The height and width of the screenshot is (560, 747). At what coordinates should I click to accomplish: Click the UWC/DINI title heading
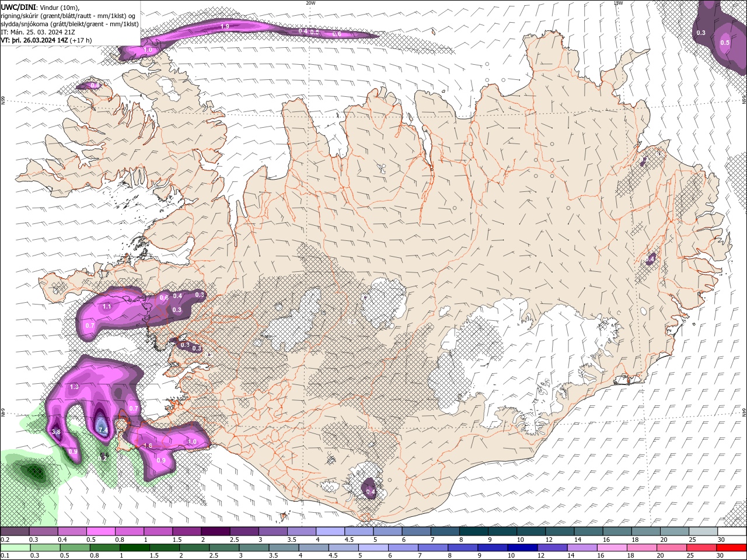pos(18,7)
